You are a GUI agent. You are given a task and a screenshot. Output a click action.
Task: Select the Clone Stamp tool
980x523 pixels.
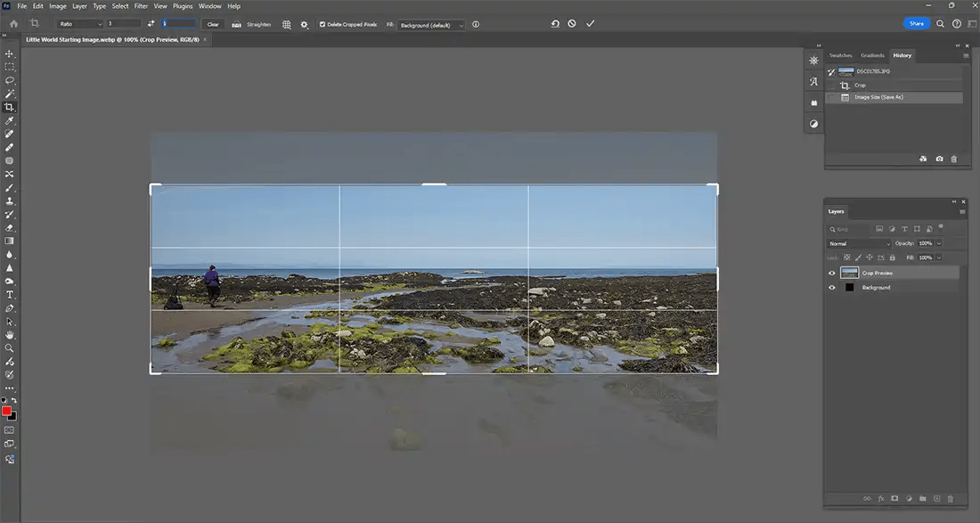pos(10,201)
